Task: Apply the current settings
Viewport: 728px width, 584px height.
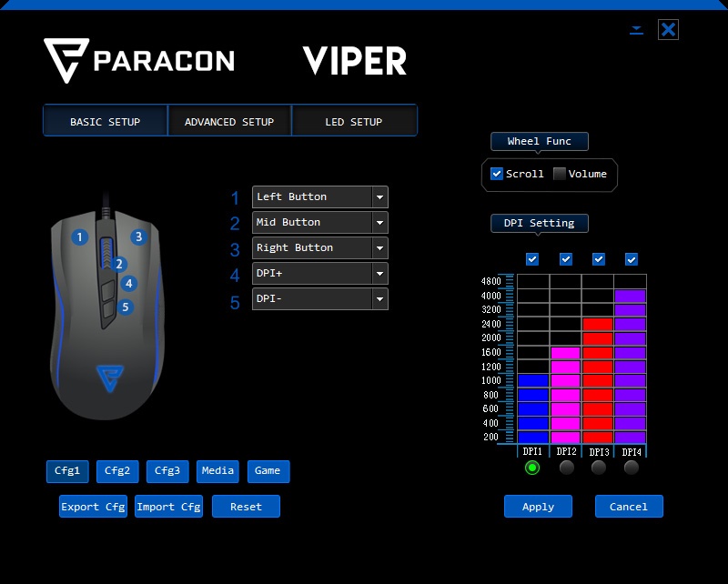Action: point(538,507)
